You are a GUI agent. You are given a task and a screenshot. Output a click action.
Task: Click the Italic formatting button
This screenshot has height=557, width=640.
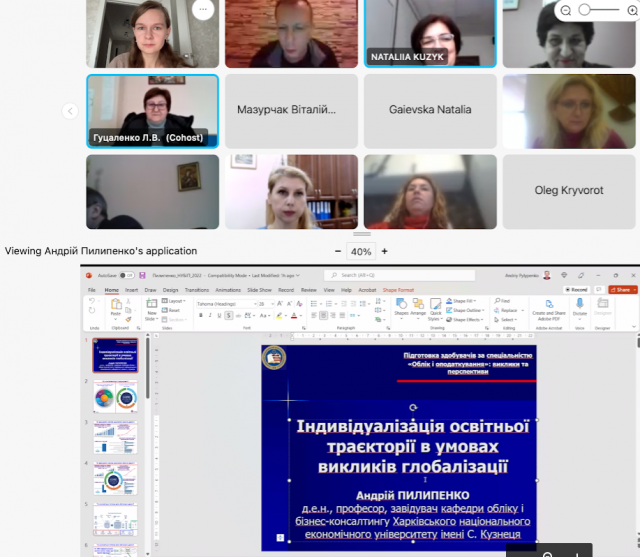click(210, 315)
